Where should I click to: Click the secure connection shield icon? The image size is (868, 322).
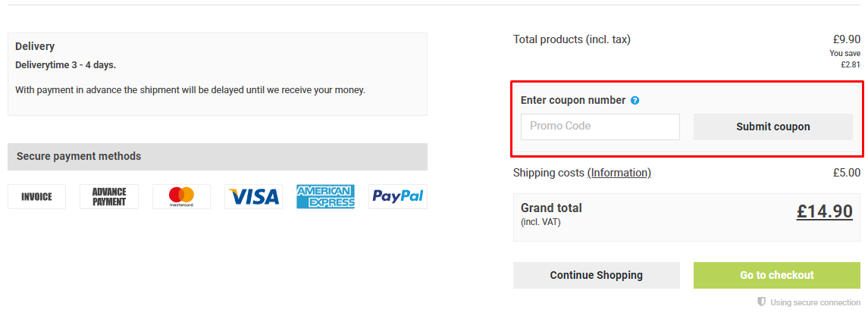point(761,302)
